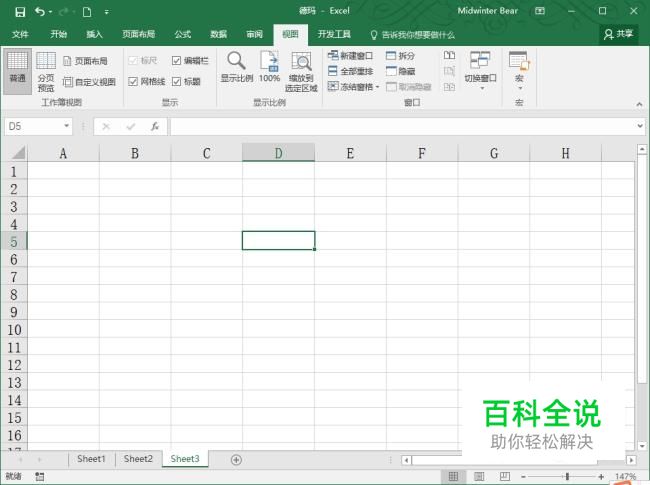650x485 pixels.
Task: Open Customize Quick Access Toolbar dropdown
Action: [107, 12]
